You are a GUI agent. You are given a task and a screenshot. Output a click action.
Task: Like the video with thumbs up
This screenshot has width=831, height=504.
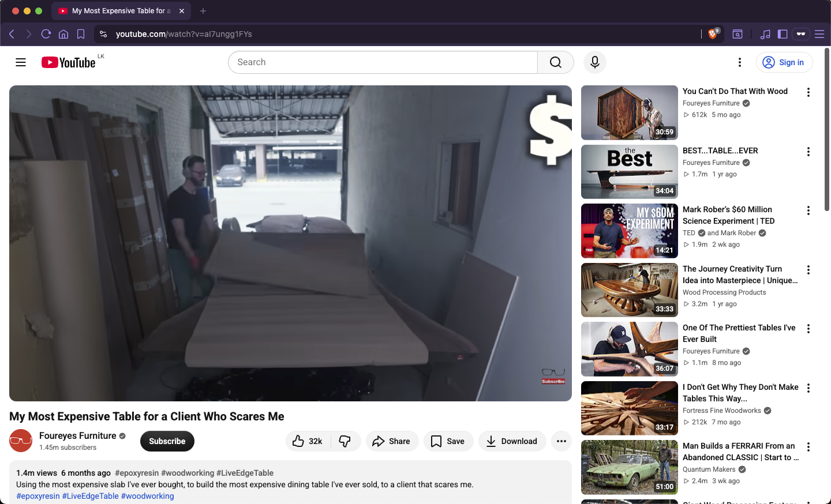308,441
